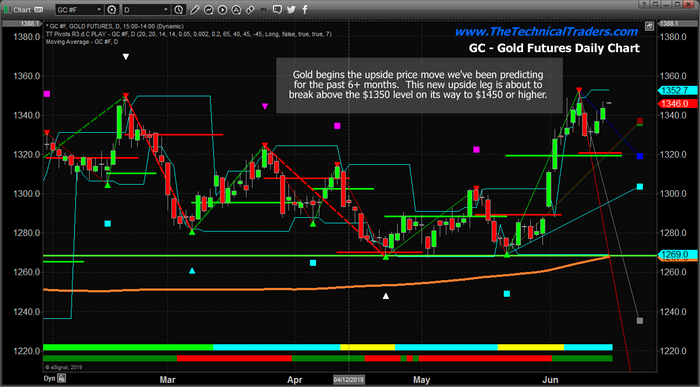Open symbol settings next to GC #F
Image resolution: width=700 pixels, height=387 pixels.
pyautogui.click(x=112, y=9)
